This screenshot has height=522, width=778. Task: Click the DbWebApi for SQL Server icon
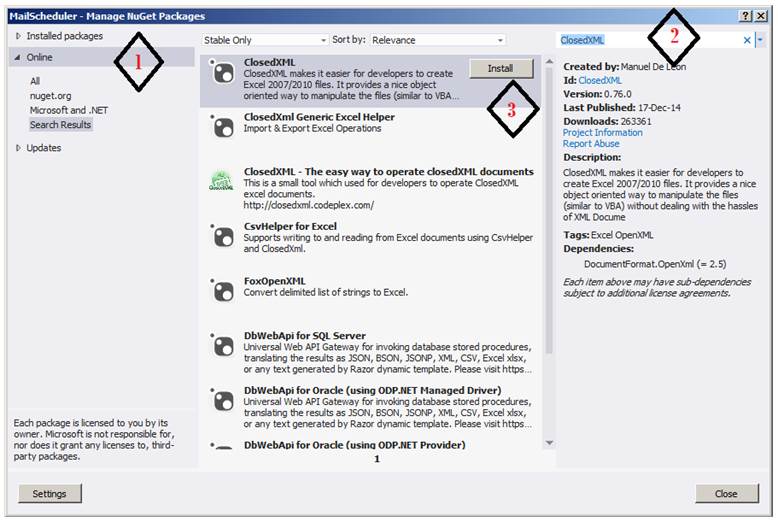pos(223,346)
